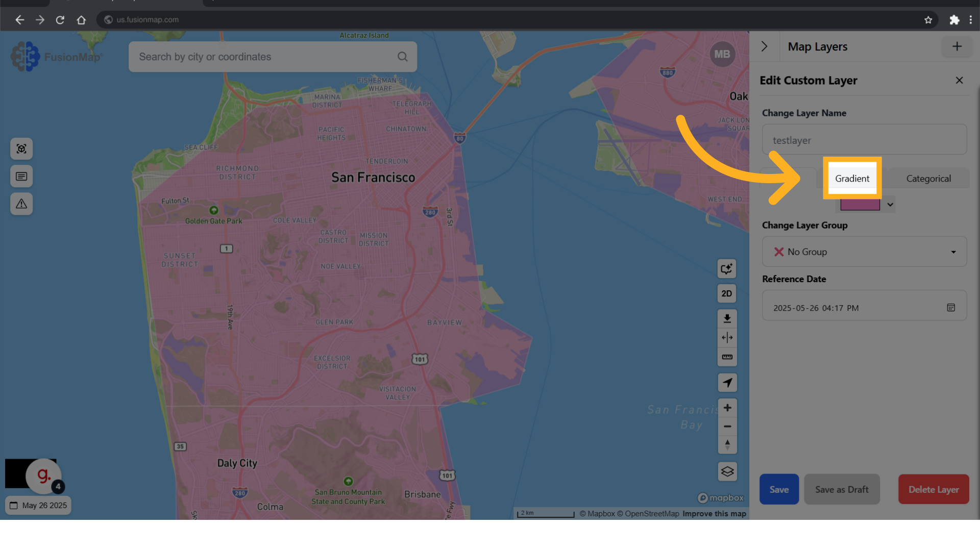Collapse the Map Layers panel chevron

(x=764, y=46)
